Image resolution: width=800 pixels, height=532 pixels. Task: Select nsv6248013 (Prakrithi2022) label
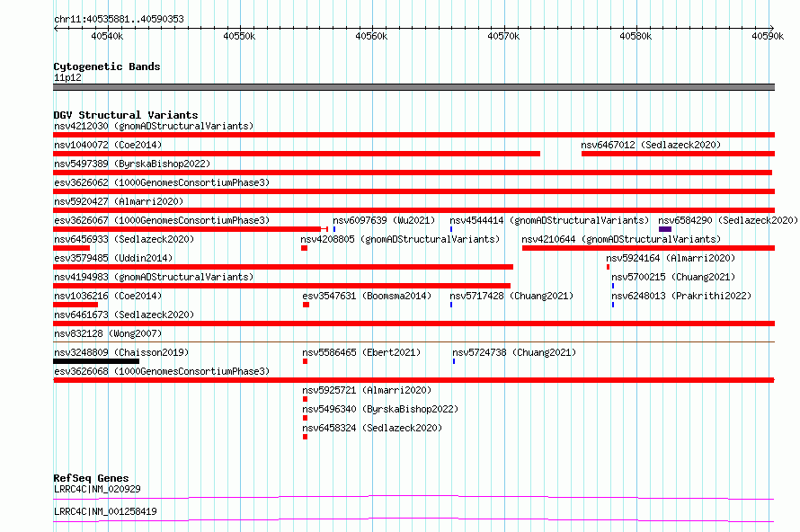(681, 296)
